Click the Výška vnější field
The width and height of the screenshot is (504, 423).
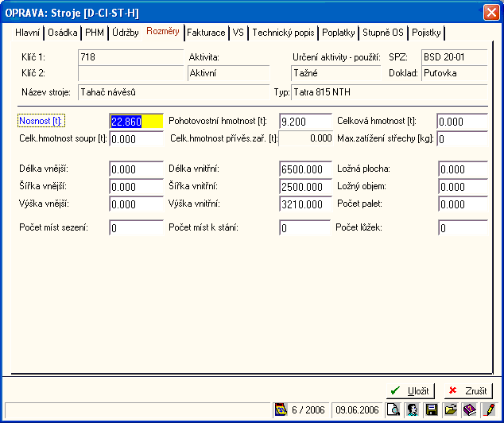tap(136, 204)
